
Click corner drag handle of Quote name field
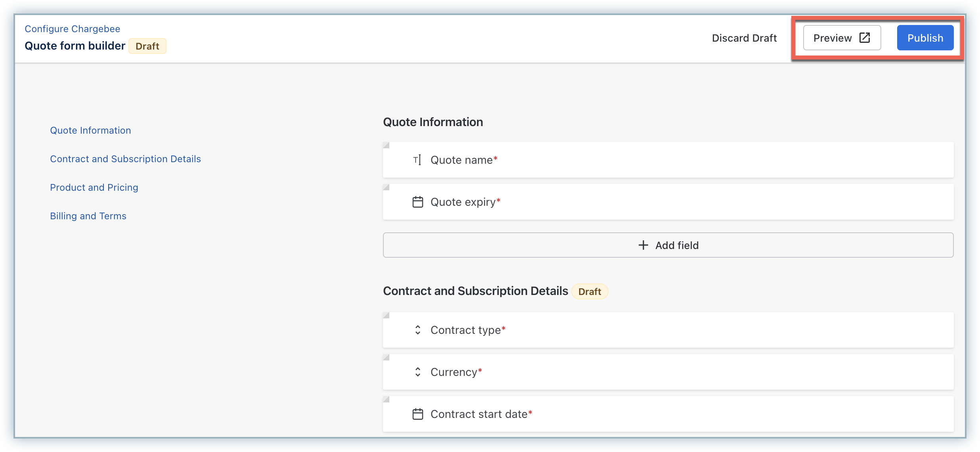tap(386, 145)
